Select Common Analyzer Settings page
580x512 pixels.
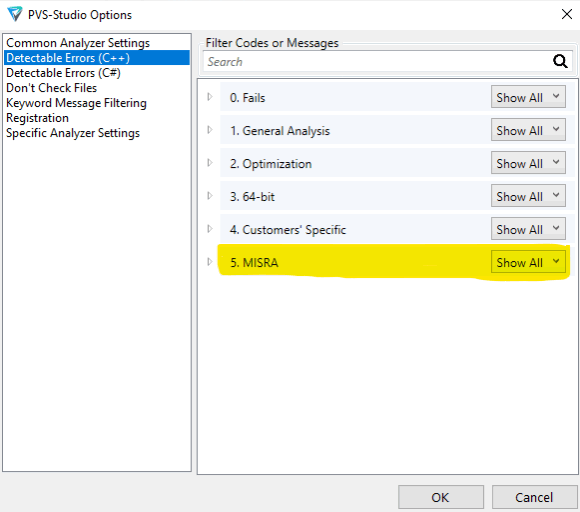[78, 43]
